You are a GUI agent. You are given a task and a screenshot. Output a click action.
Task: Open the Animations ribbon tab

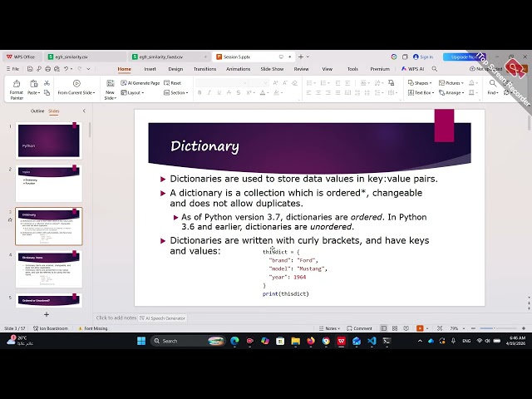(239, 69)
